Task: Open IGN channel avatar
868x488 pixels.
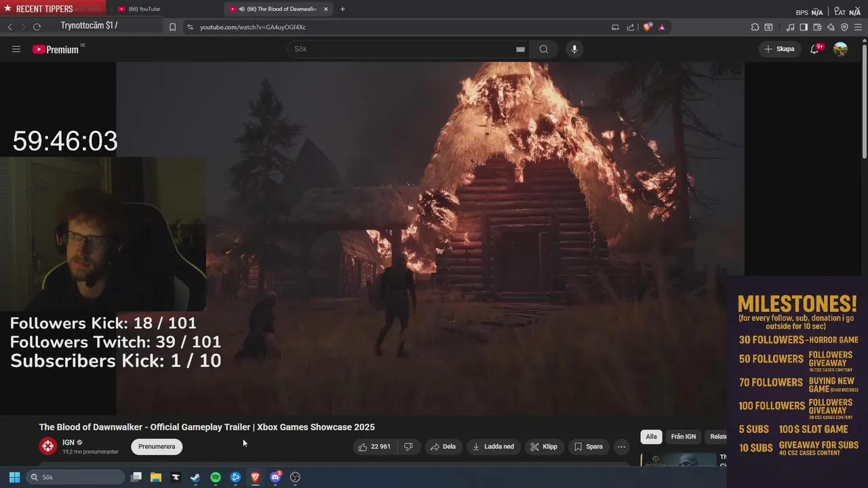Action: (x=47, y=446)
